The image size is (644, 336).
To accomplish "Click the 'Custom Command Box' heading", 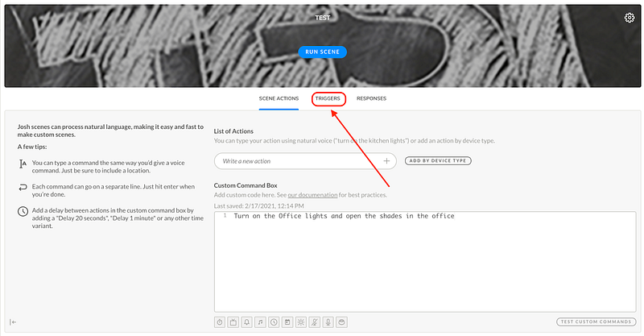I will [246, 185].
